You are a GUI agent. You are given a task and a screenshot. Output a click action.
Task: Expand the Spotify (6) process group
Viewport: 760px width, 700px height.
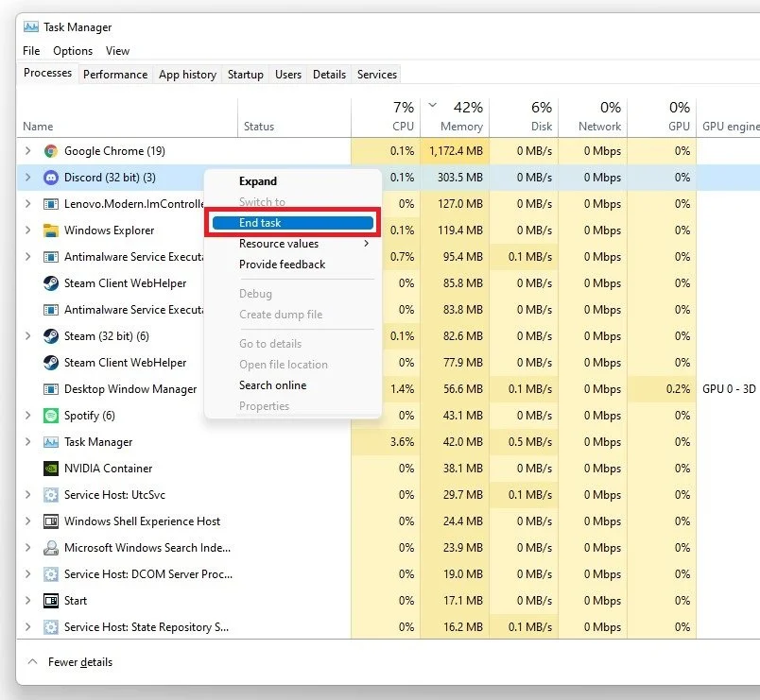coord(28,415)
